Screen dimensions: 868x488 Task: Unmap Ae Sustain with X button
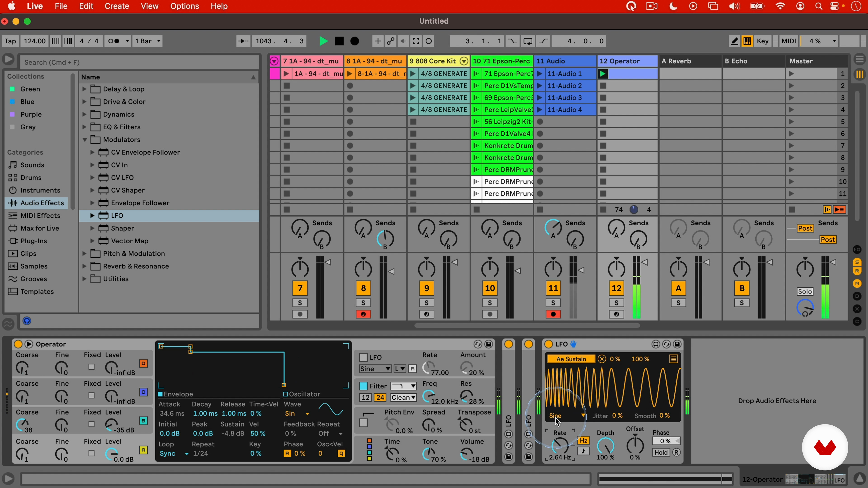(602, 359)
